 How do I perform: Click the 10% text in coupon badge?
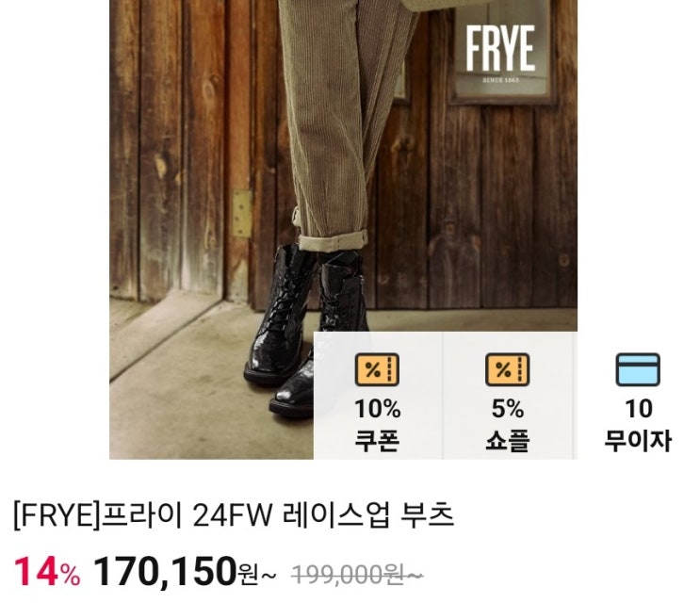377,409
